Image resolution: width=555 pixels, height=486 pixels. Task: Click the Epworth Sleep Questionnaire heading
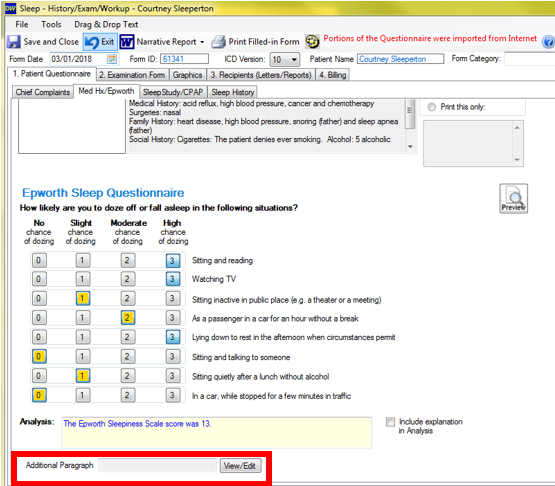pos(103,193)
